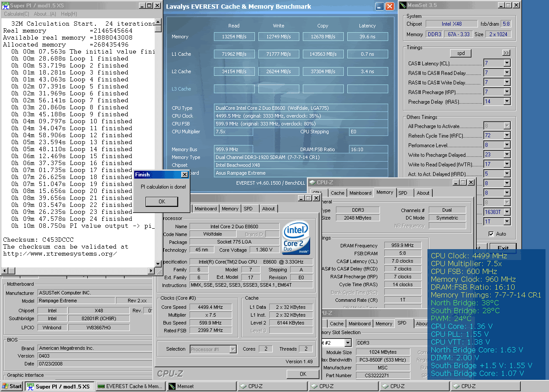Viewport: 549px width, 392px height.
Task: Open the CAS# Latency (tCL) dropdown
Action: 507,63
